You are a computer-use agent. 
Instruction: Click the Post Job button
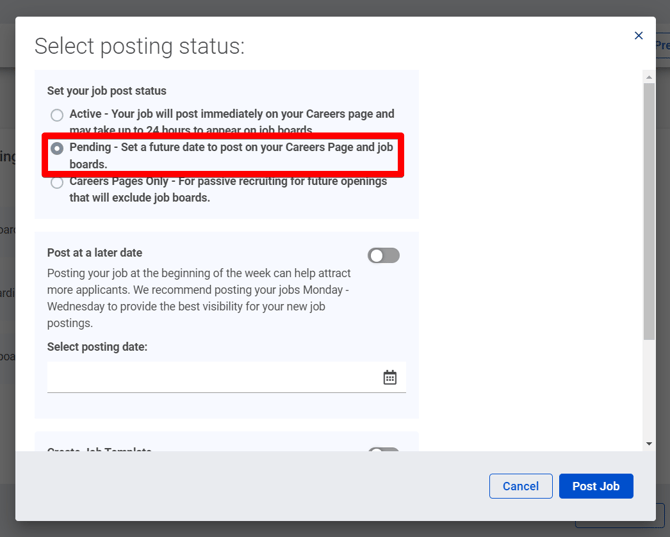click(595, 486)
